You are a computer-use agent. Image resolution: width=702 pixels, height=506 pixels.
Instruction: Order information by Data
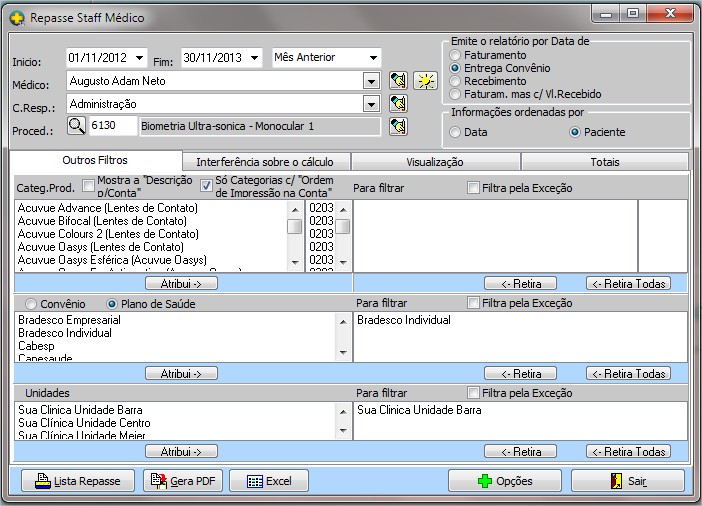[456, 132]
